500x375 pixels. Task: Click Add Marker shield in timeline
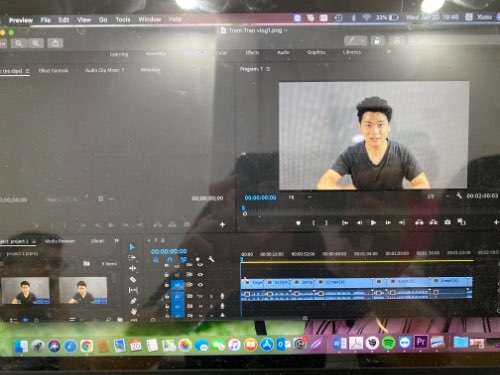point(197,259)
